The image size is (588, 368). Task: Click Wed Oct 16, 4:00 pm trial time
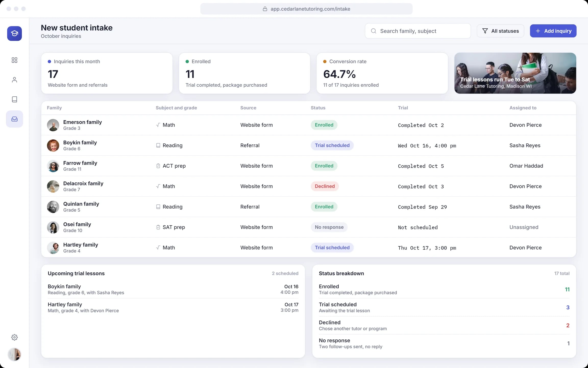click(427, 146)
